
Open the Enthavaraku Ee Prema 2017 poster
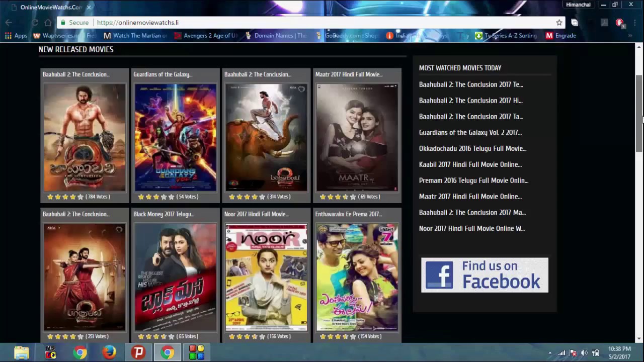tap(357, 277)
